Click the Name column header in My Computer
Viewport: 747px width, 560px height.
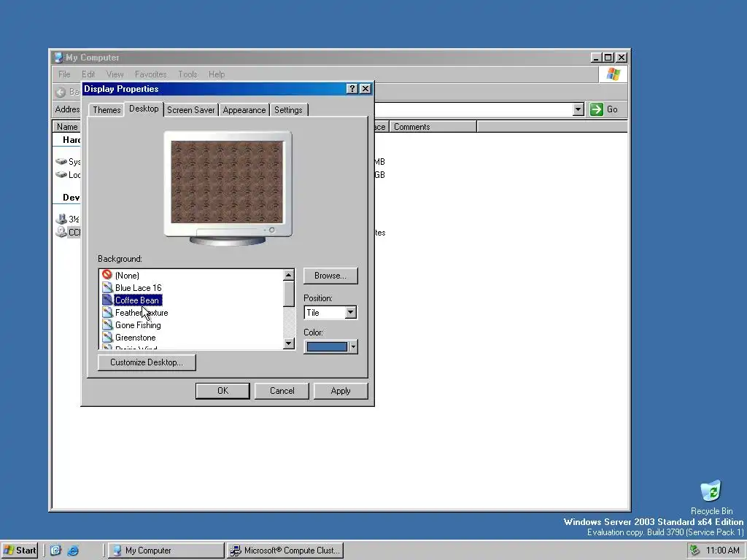(66, 127)
